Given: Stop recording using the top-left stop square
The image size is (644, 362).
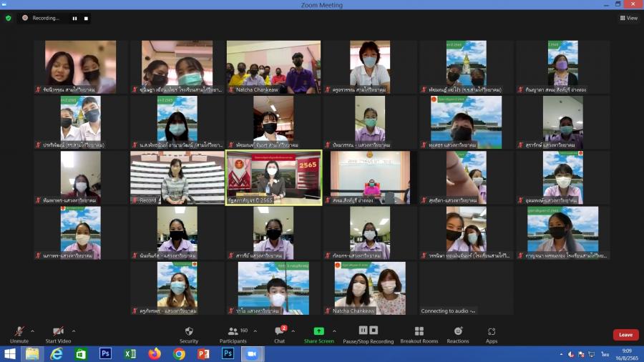Looking at the screenshot, I should pyautogui.click(x=86, y=18).
